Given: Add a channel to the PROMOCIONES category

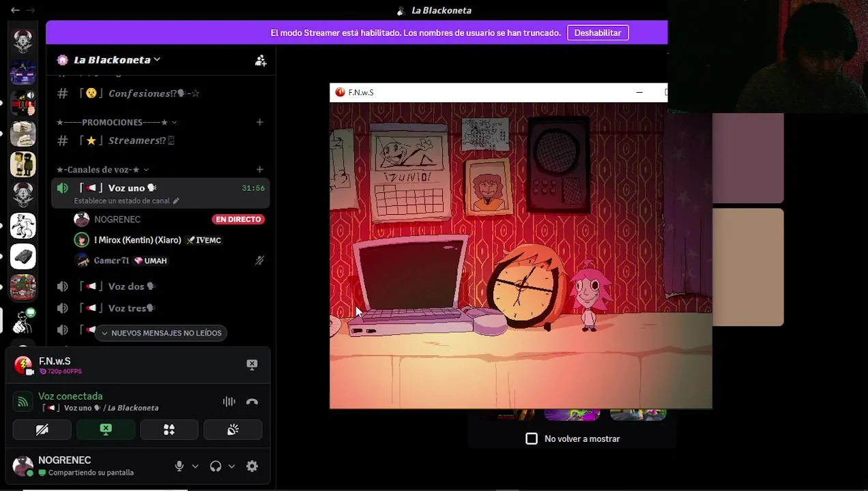Looking at the screenshot, I should coord(260,122).
